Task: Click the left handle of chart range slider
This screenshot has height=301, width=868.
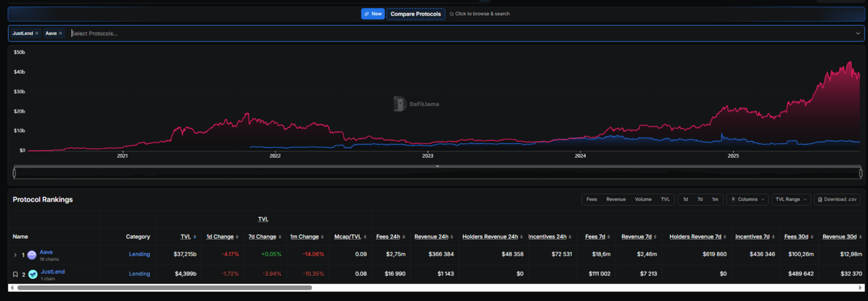Action: (x=14, y=174)
